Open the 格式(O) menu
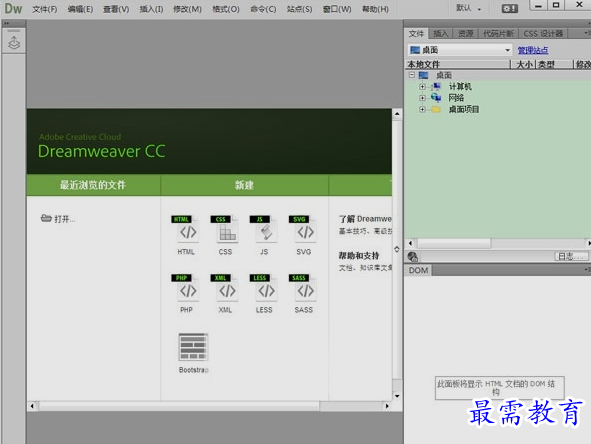591x444 pixels. tap(226, 9)
